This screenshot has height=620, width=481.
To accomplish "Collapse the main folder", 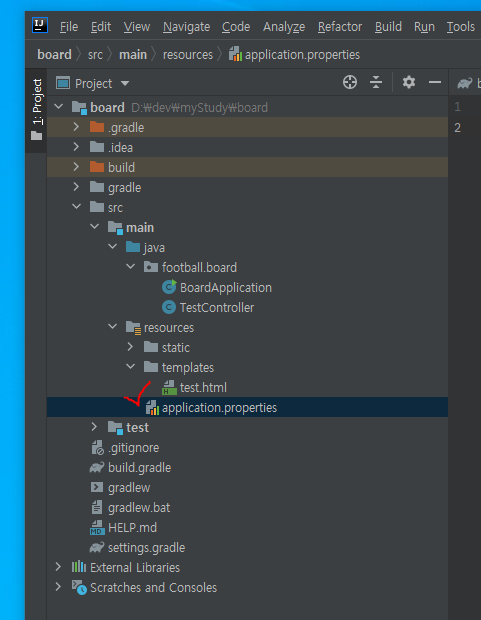I will tap(95, 227).
